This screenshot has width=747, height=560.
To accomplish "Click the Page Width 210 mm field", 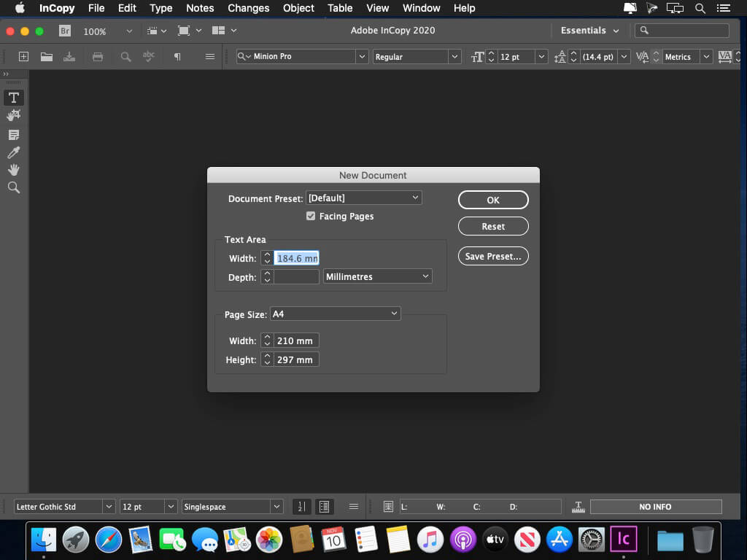I will 296,341.
